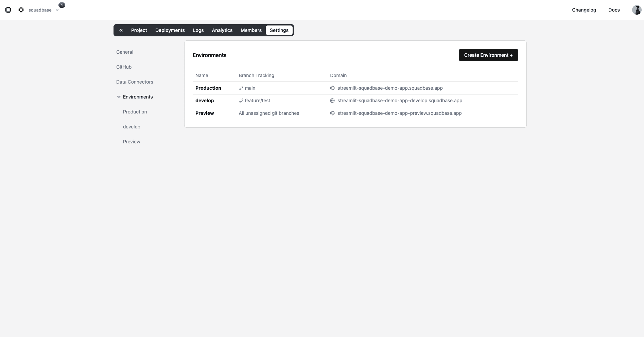644x337 pixels.
Task: Open the user profile avatar
Action: (636, 10)
